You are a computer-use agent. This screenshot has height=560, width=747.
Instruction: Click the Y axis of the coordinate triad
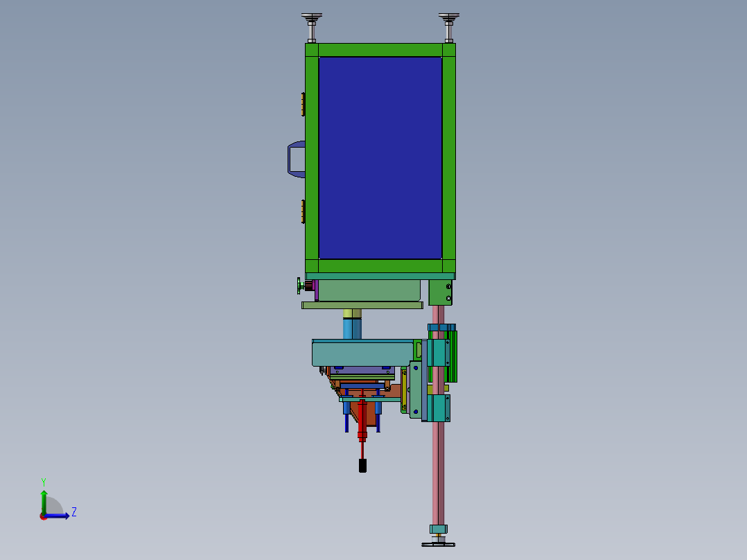(x=44, y=501)
